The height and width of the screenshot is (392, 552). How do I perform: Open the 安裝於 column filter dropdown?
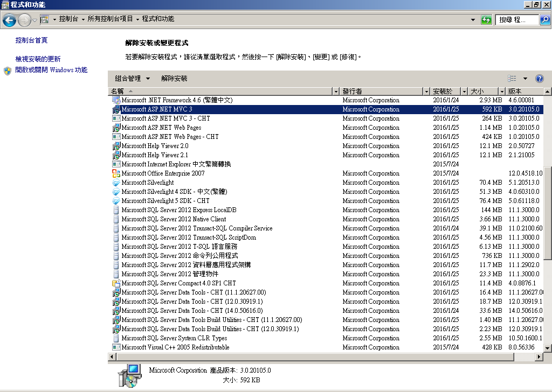click(464, 92)
